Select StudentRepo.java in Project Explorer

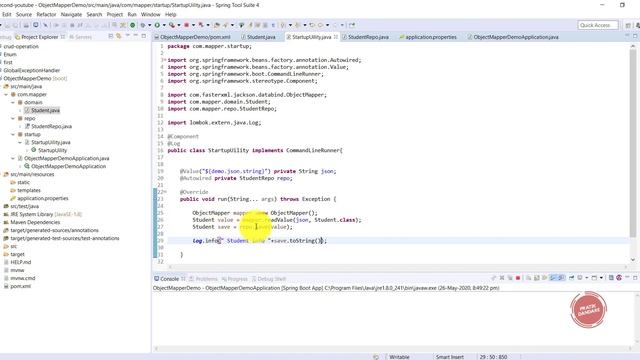[51, 127]
